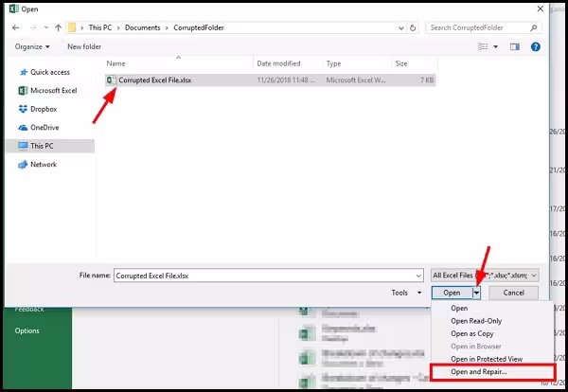
Task: Open Microsoft Excel in sidebar
Action: (48, 91)
